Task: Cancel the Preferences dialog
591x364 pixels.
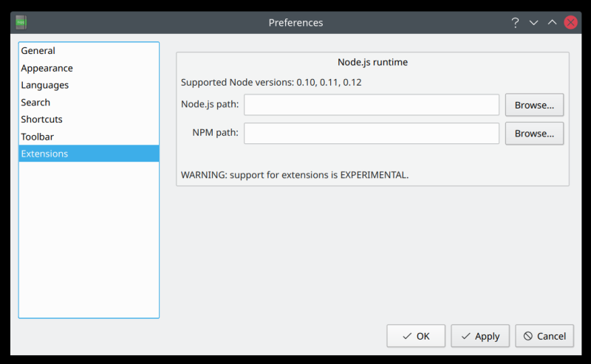Action: point(544,336)
